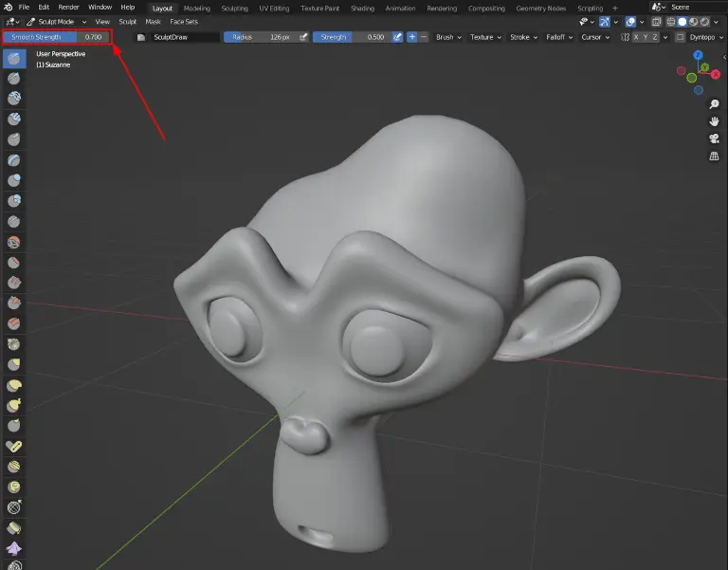Click the Mask header menu button
Viewport: 728px width, 570px height.
153,21
